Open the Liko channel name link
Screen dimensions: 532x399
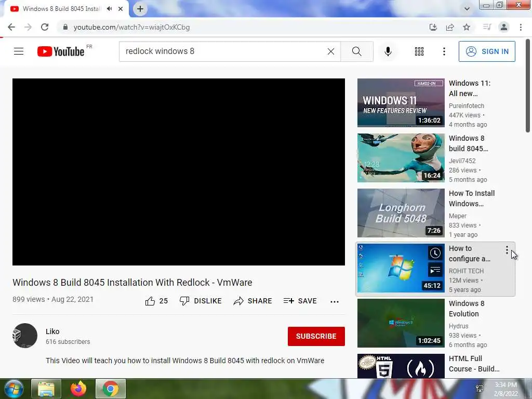point(52,331)
